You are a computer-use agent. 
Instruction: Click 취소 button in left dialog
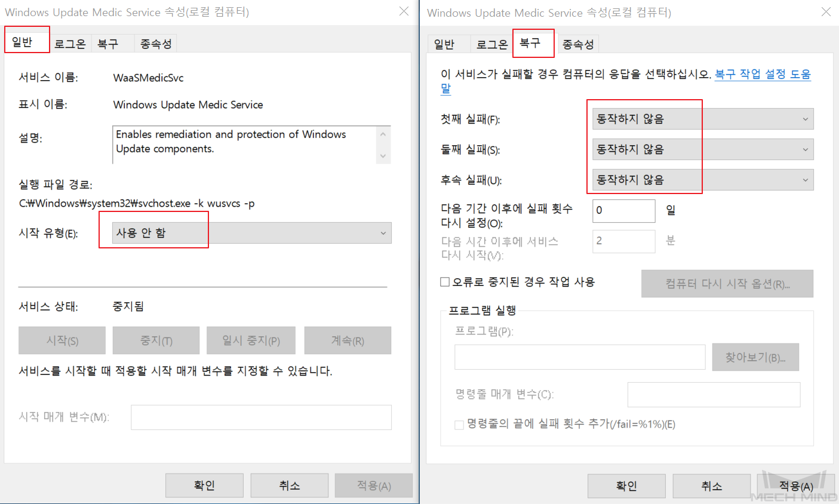tap(290, 485)
